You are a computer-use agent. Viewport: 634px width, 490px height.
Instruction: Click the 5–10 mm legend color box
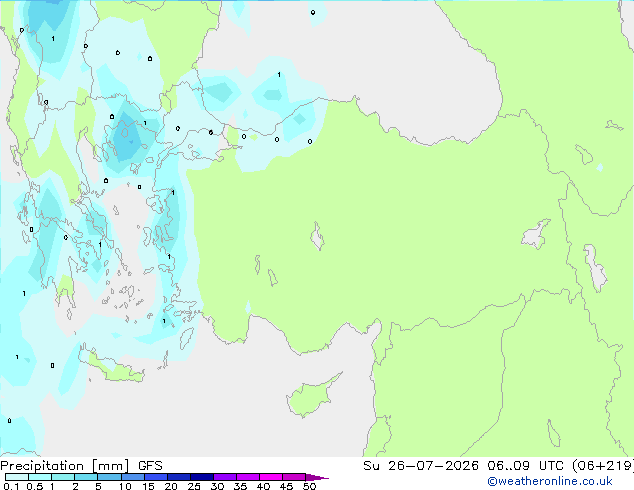[x=109, y=477]
